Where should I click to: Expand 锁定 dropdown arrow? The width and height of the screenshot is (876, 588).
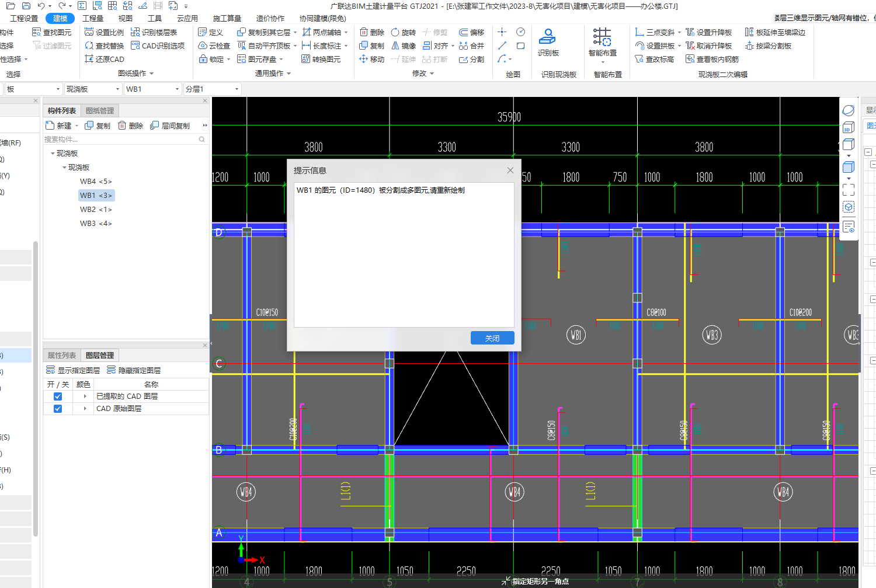228,60
